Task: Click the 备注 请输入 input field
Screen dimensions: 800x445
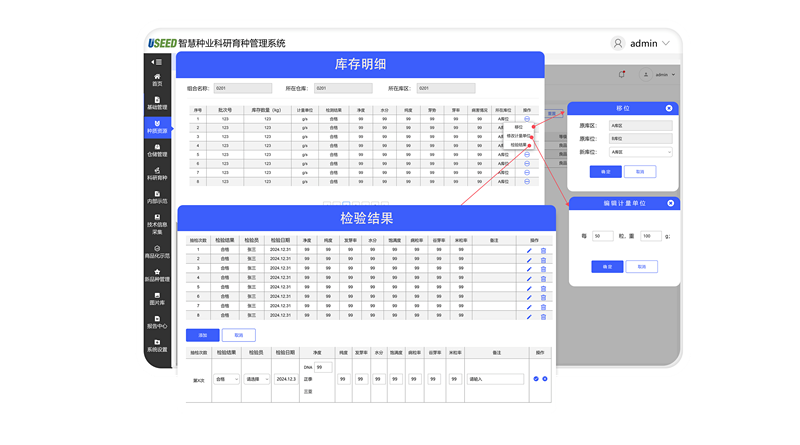Action: click(494, 379)
